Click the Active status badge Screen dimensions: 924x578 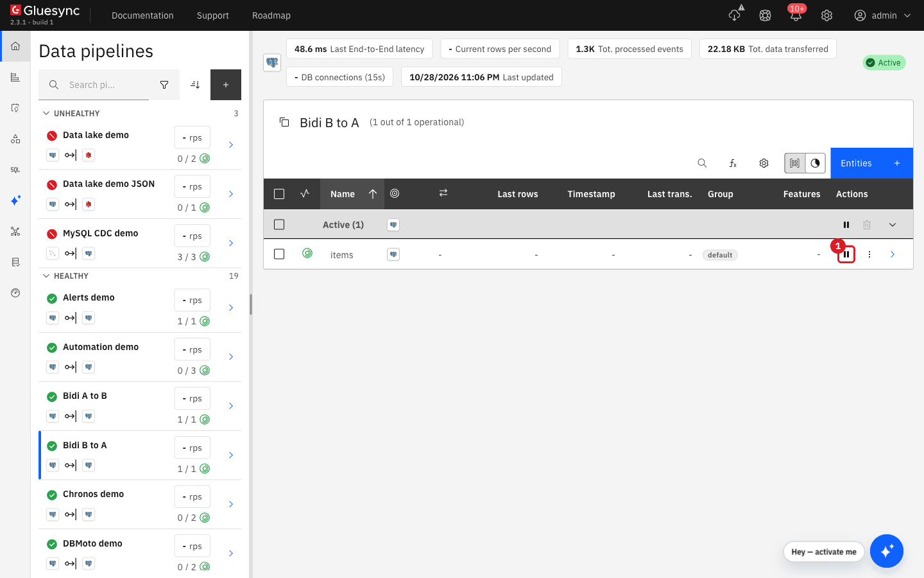pyautogui.click(x=884, y=62)
